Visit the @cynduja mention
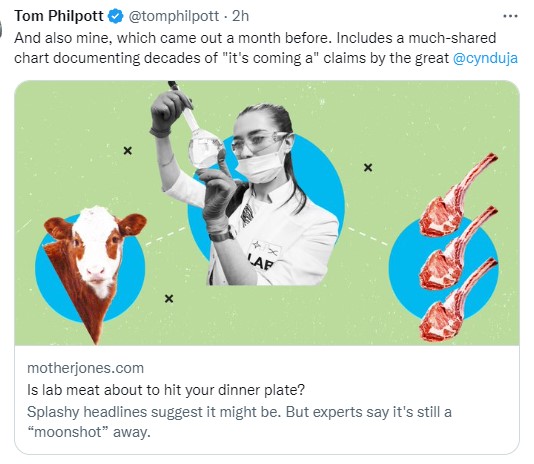 [x=485, y=58]
